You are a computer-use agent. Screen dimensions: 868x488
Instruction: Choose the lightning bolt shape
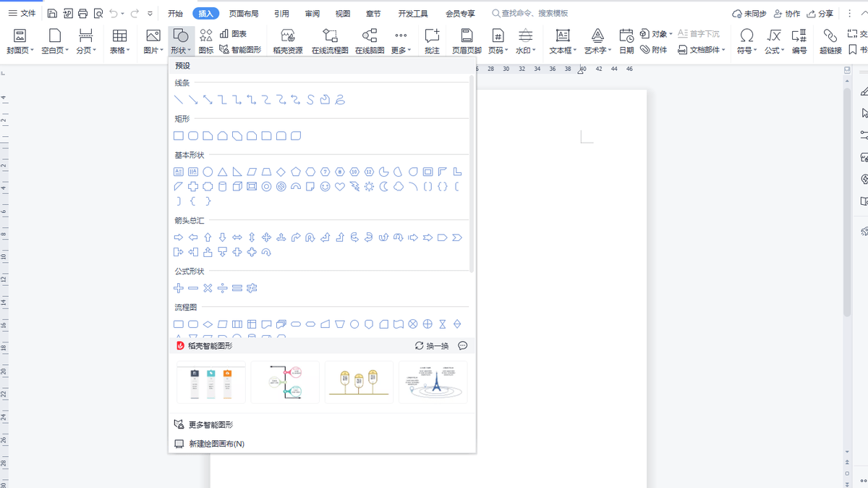(x=354, y=187)
